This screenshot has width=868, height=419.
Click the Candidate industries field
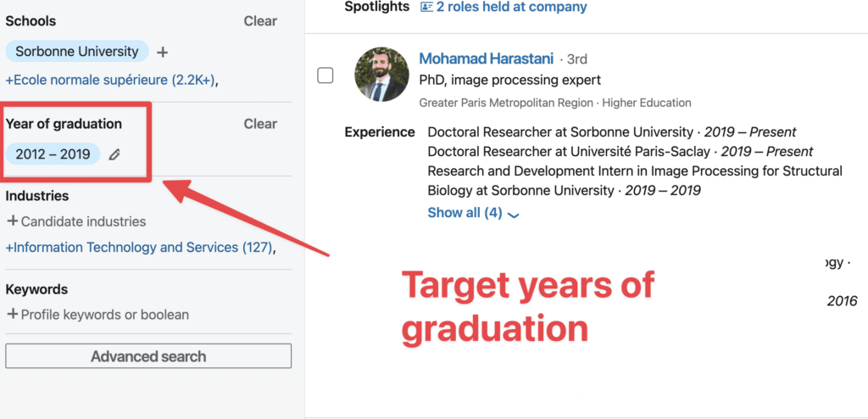pyautogui.click(x=83, y=221)
